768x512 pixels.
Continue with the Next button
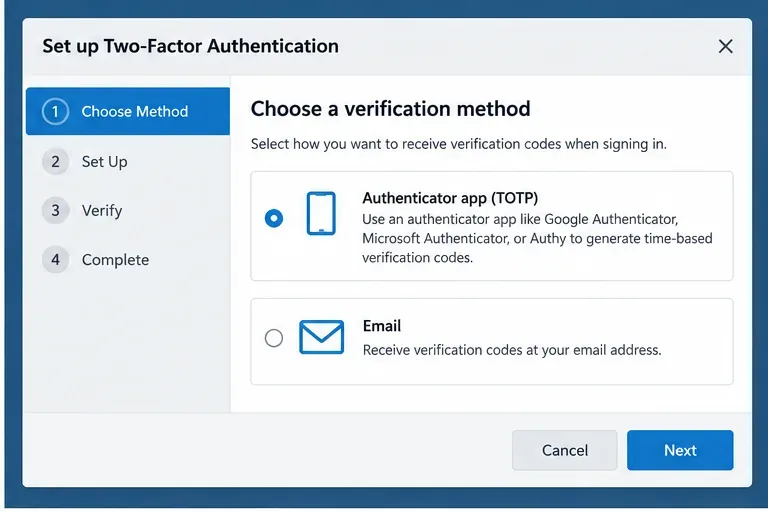coord(680,450)
